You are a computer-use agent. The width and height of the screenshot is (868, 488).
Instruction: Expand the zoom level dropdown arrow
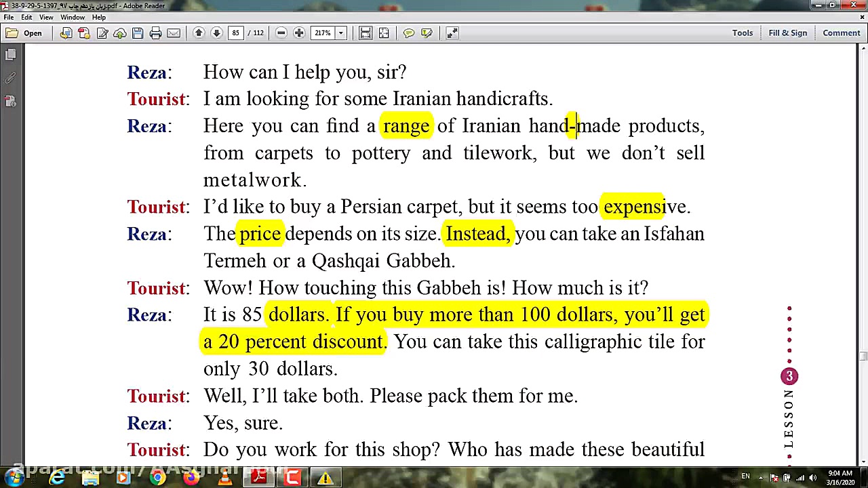coord(341,33)
